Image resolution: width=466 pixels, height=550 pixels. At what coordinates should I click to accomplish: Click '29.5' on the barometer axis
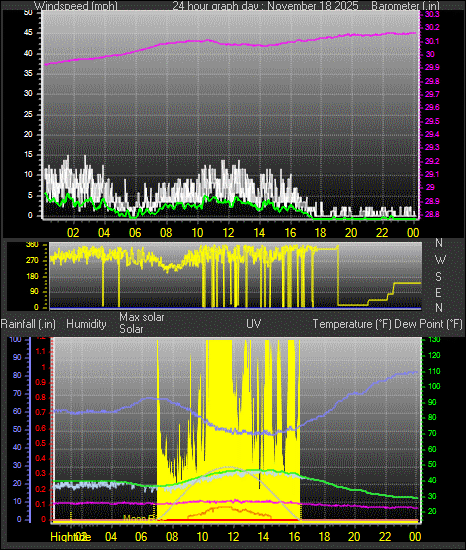click(x=432, y=121)
